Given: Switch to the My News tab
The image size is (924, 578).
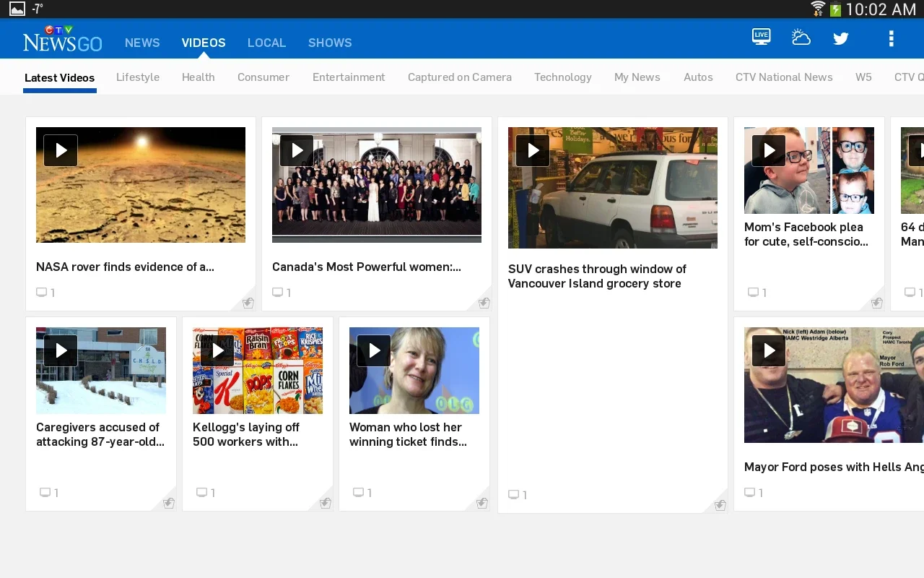Looking at the screenshot, I should [637, 77].
